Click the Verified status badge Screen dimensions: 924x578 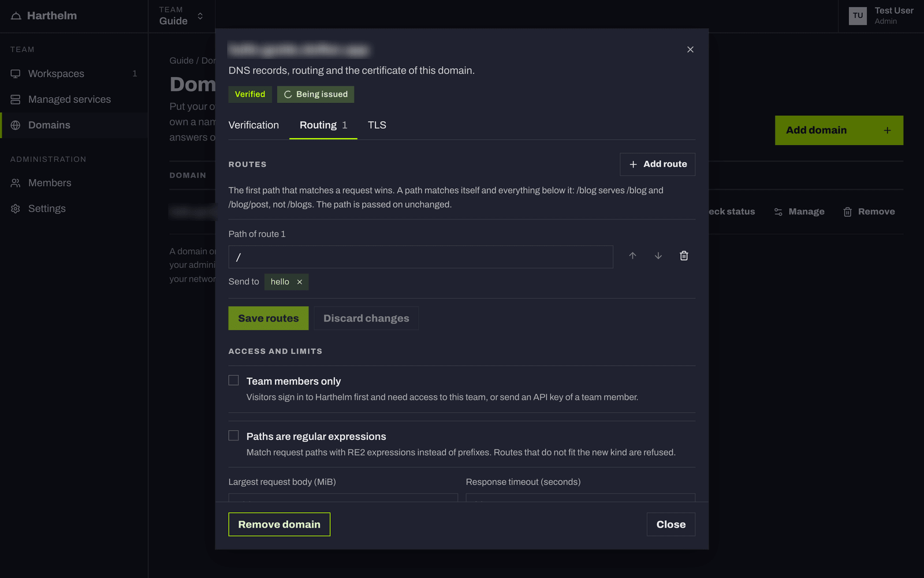250,94
